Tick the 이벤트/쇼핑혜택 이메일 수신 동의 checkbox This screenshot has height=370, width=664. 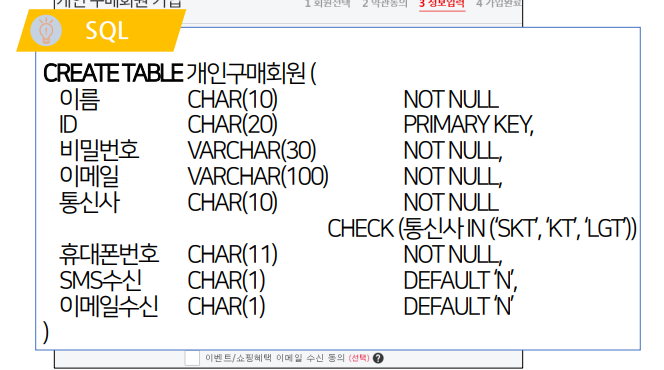[192, 358]
